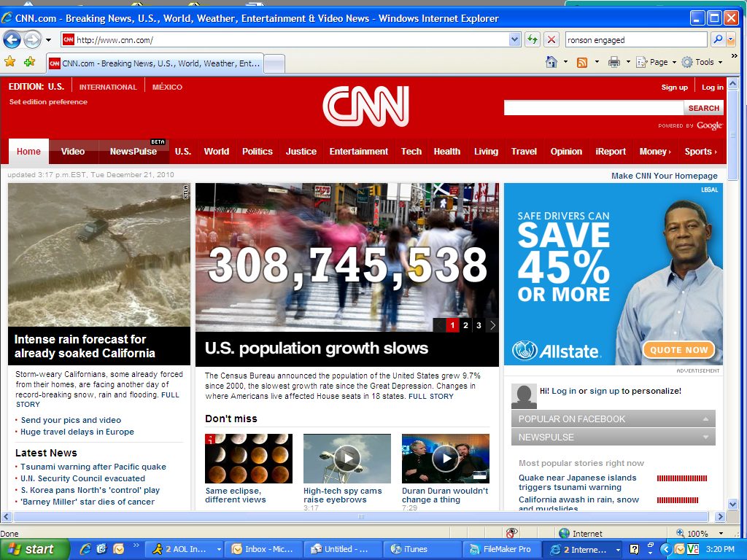Click Set edition preference link
This screenshot has width=747, height=560.
(48, 102)
